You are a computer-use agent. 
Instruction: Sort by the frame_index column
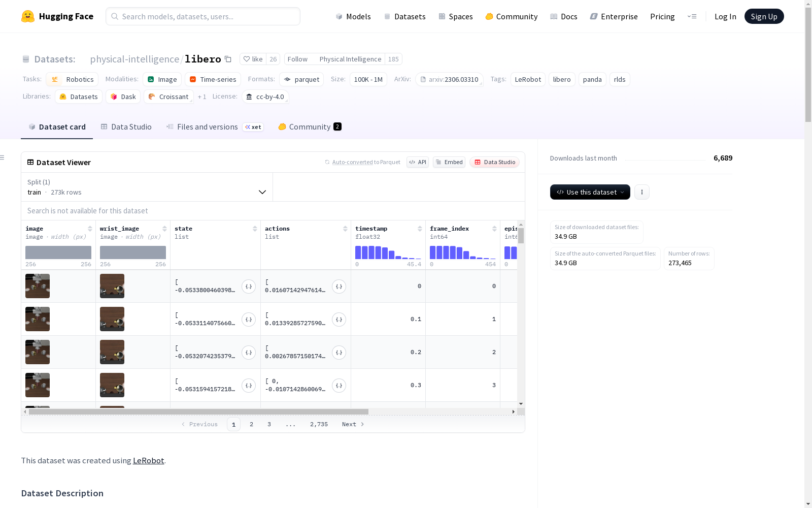tap(494, 229)
